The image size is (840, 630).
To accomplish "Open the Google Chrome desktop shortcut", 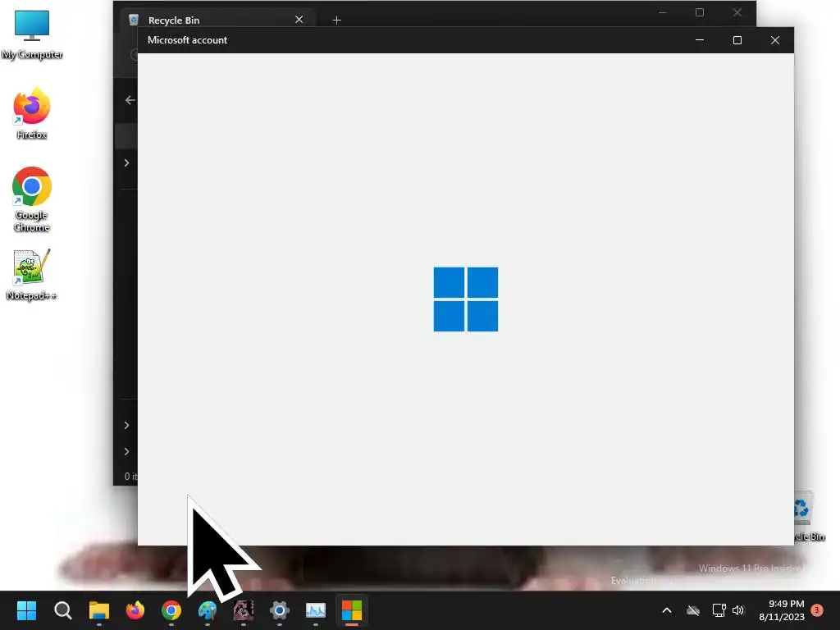I will [32, 199].
